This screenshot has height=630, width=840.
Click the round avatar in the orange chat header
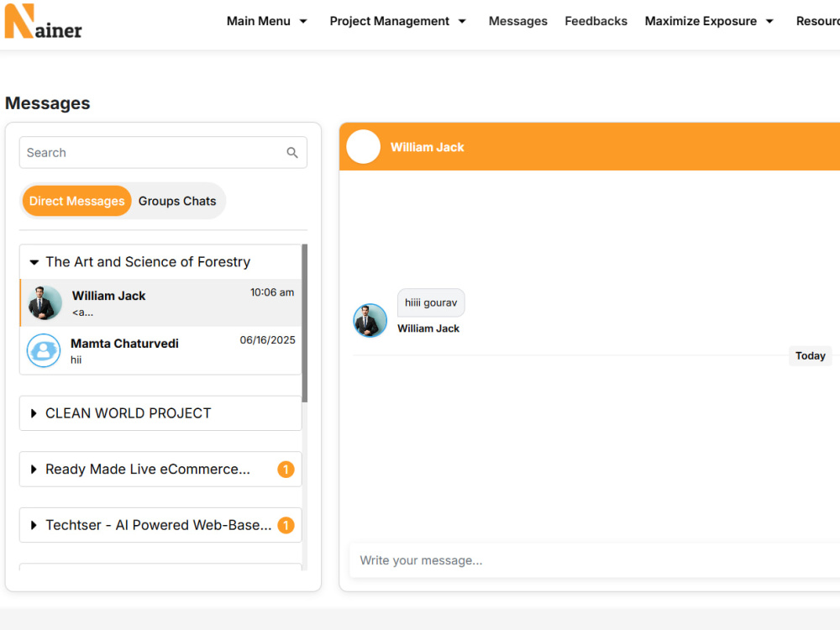pos(363,147)
